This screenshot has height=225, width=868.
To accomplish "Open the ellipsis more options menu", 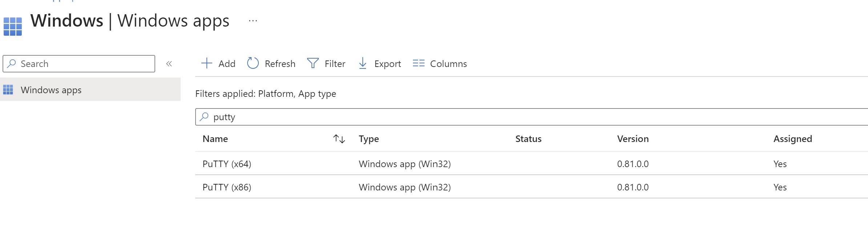I will [x=253, y=21].
